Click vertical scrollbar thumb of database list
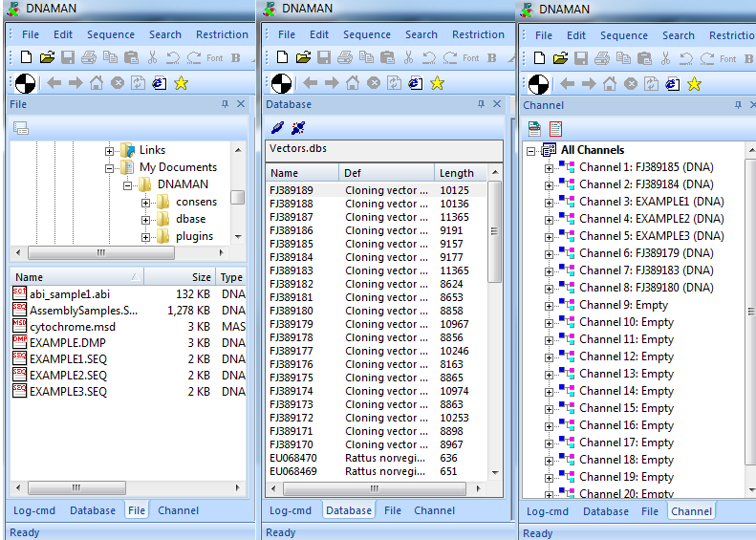 [x=494, y=231]
